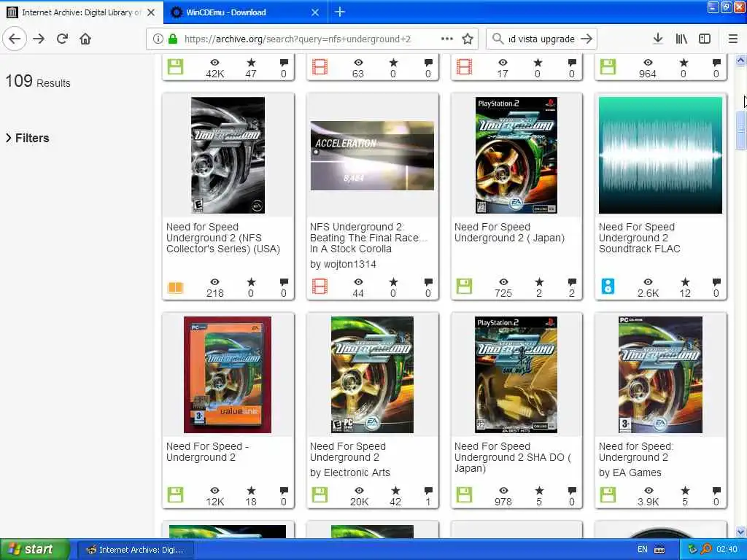Toggle the sidebar view icon
The width and height of the screenshot is (747, 560).
point(705,39)
